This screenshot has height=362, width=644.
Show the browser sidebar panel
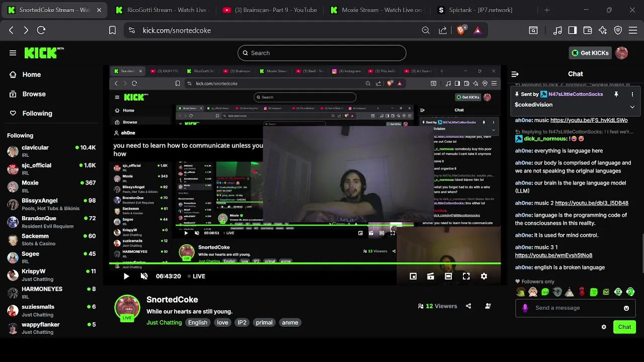(573, 30)
